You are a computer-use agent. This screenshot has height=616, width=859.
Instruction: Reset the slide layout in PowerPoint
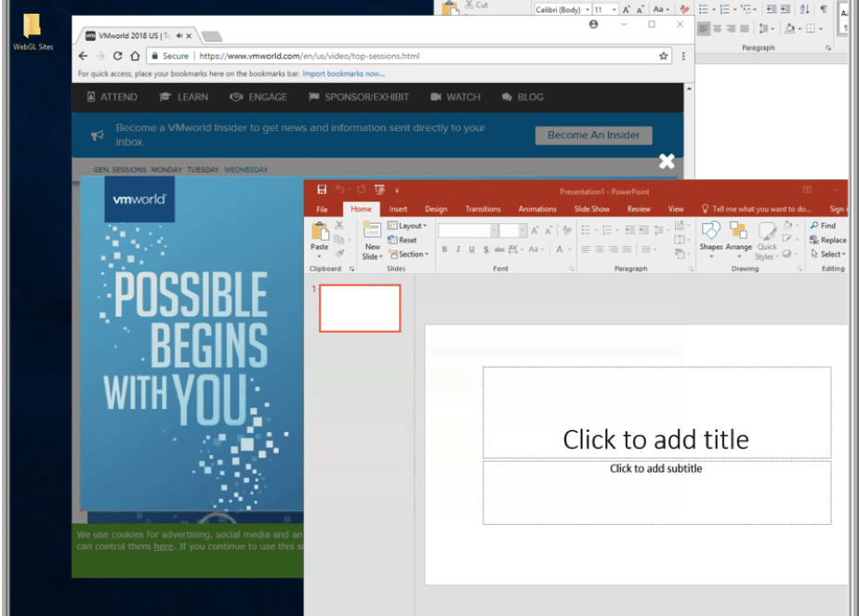tap(403, 240)
